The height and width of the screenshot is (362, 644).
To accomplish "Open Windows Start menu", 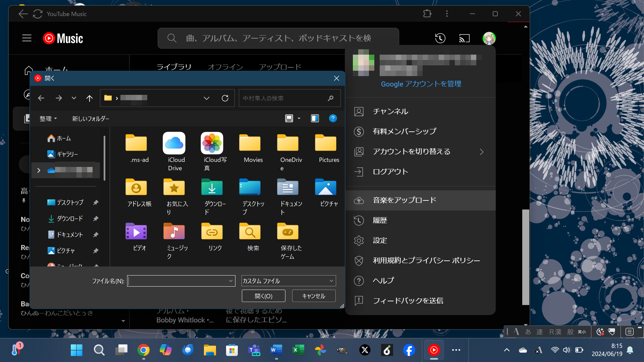I will pyautogui.click(x=76, y=350).
